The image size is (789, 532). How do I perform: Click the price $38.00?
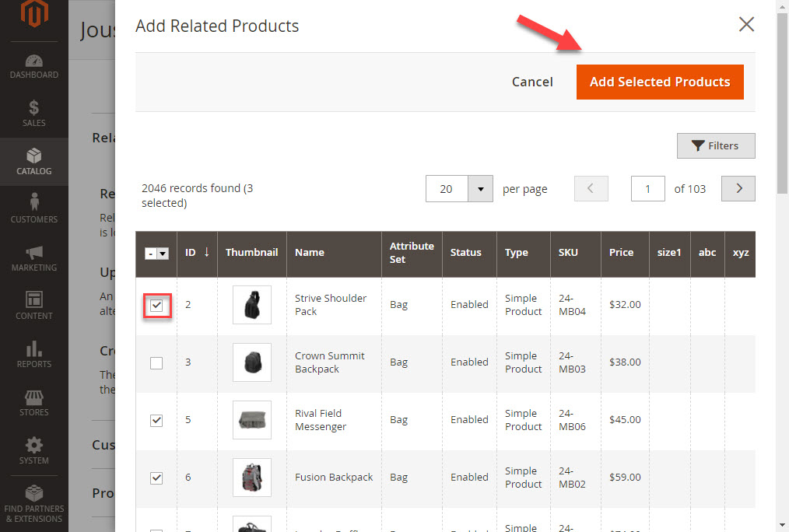click(x=625, y=362)
